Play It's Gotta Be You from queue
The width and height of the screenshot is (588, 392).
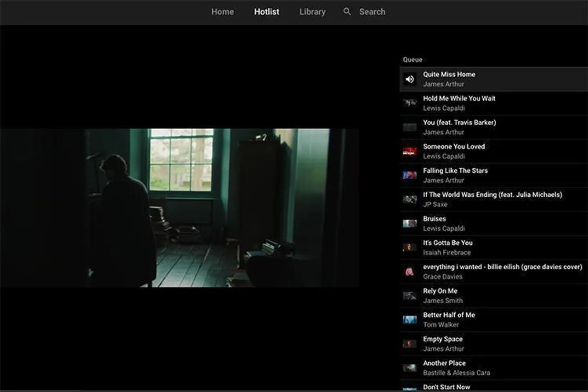tap(448, 243)
